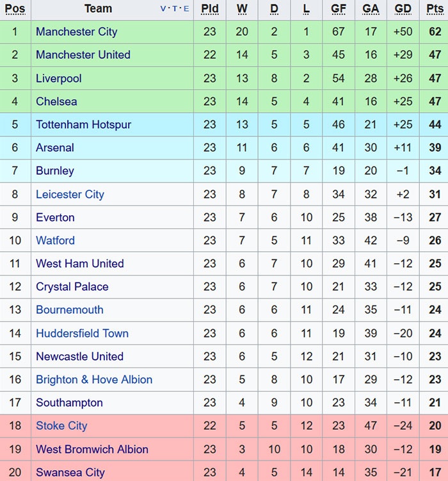Open the Burnley team page
The image size is (448, 481).
(x=54, y=170)
